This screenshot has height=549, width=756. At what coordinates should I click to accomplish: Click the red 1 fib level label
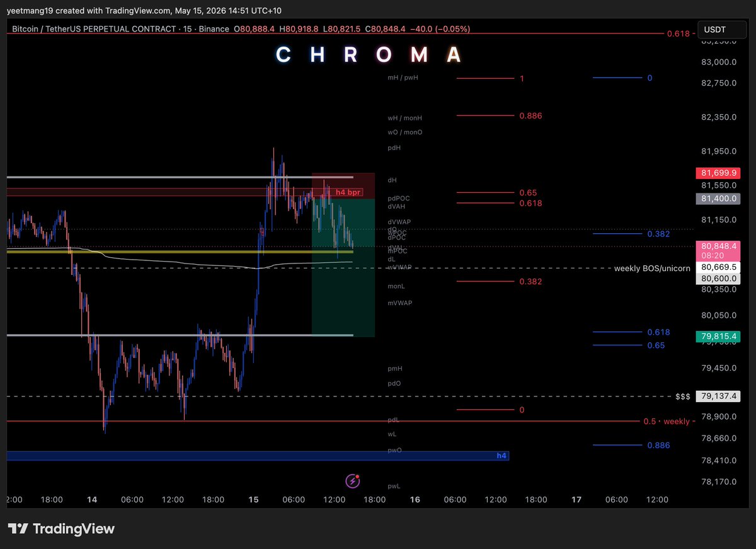(522, 78)
